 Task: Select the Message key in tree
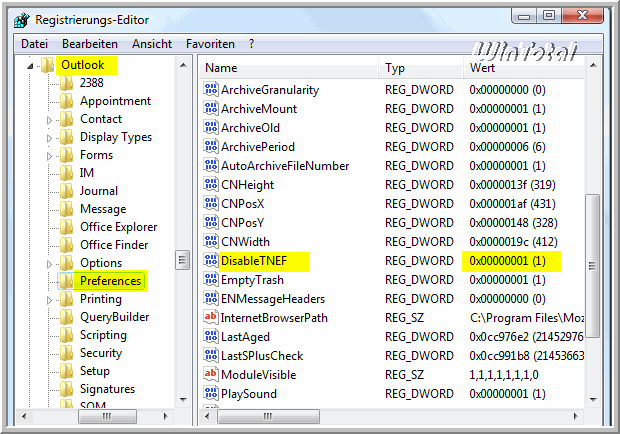click(103, 209)
